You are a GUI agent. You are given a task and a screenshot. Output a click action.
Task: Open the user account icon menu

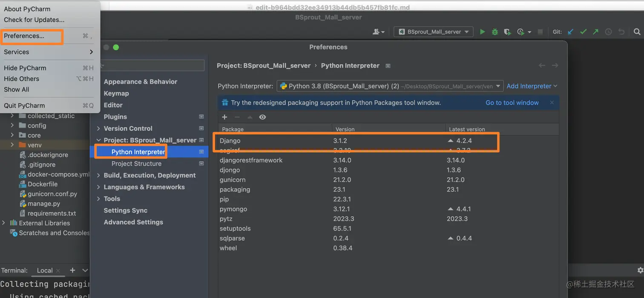(378, 32)
